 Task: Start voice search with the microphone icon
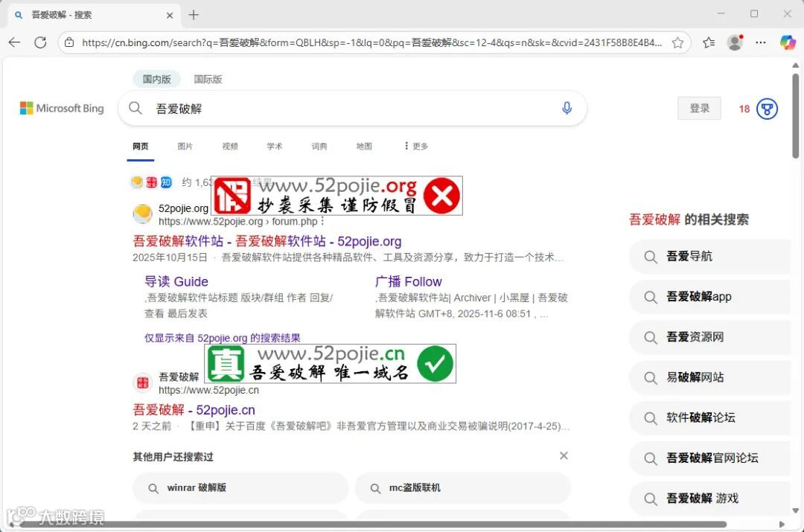click(567, 108)
